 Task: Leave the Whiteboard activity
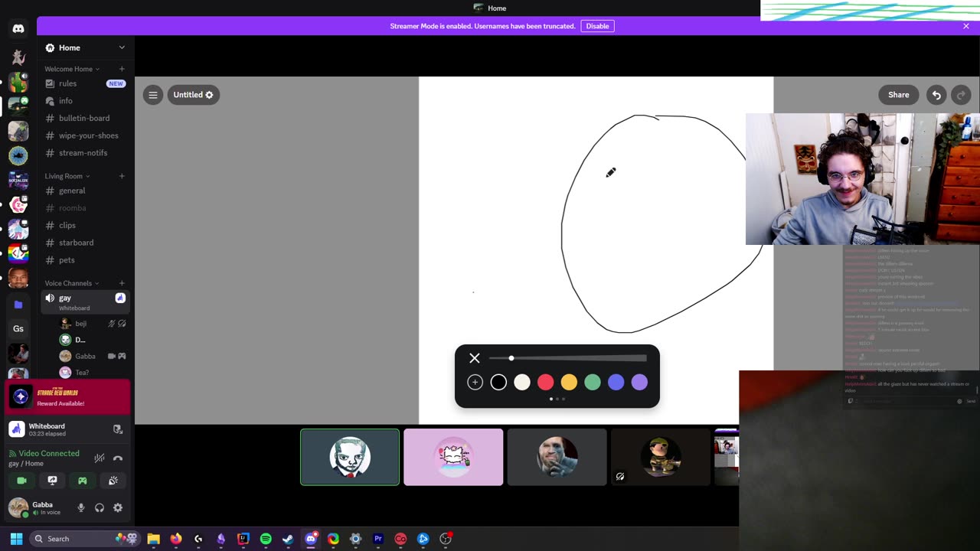118,429
